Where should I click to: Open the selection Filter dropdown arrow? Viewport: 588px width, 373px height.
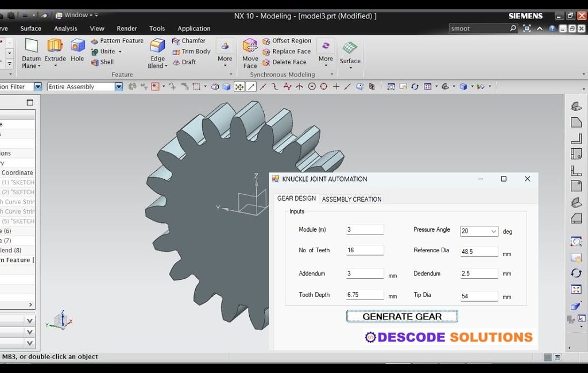coord(38,87)
